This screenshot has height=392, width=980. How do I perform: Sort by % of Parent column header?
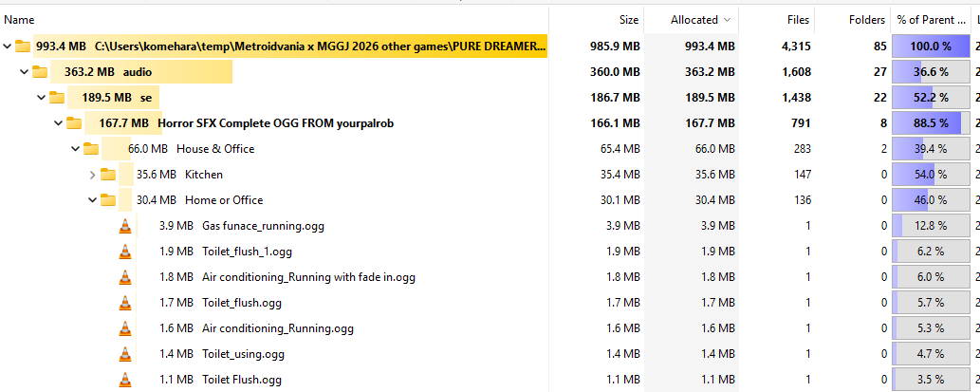pos(932,20)
